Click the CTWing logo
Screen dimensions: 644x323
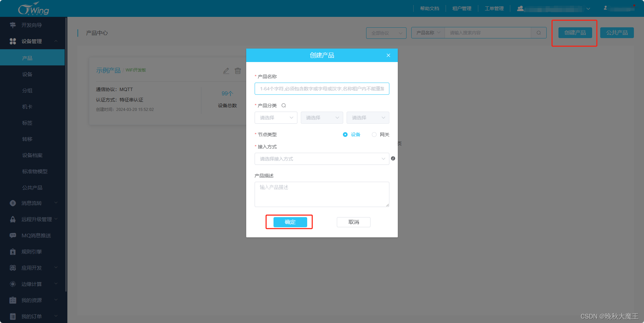34,9
